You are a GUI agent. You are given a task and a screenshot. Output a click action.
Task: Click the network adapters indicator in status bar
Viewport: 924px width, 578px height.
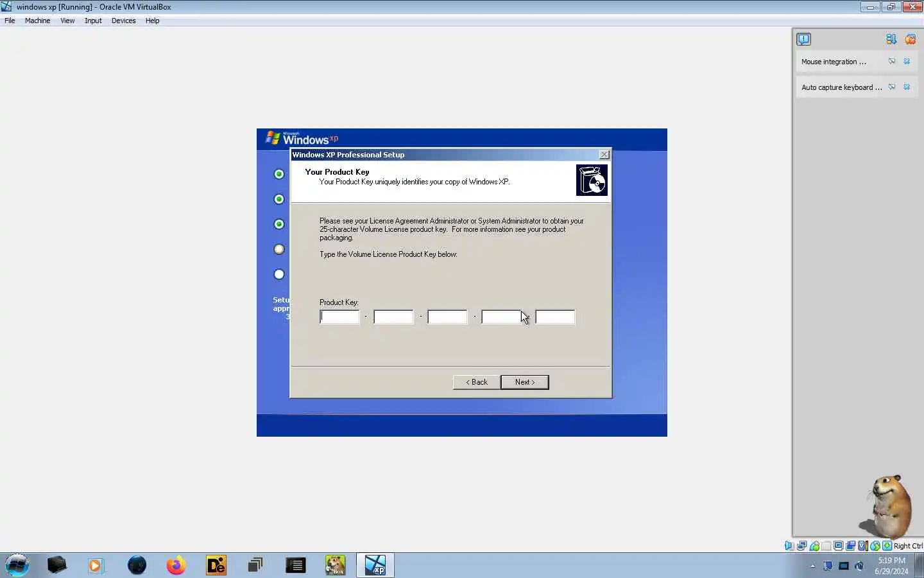coord(801,545)
